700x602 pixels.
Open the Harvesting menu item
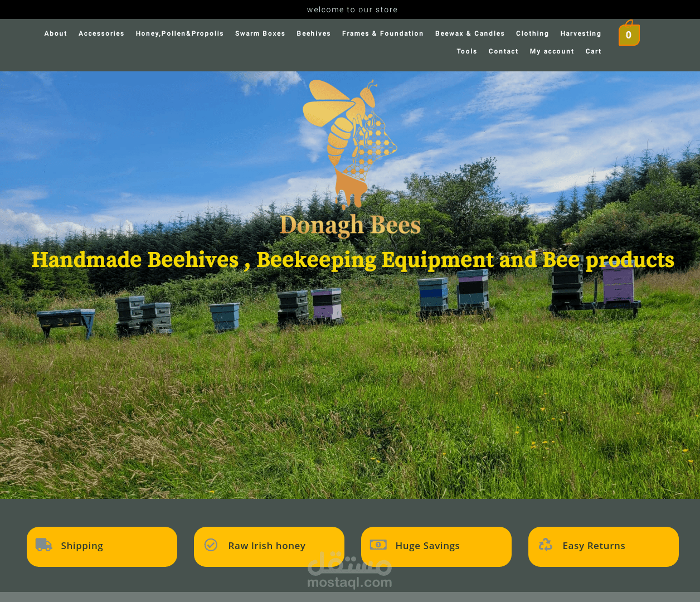[581, 33]
